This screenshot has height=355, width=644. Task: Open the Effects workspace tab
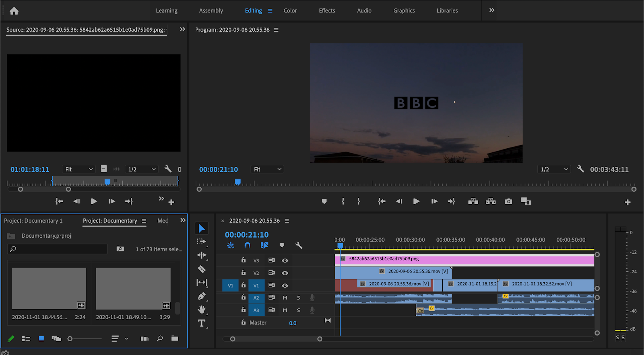(327, 11)
